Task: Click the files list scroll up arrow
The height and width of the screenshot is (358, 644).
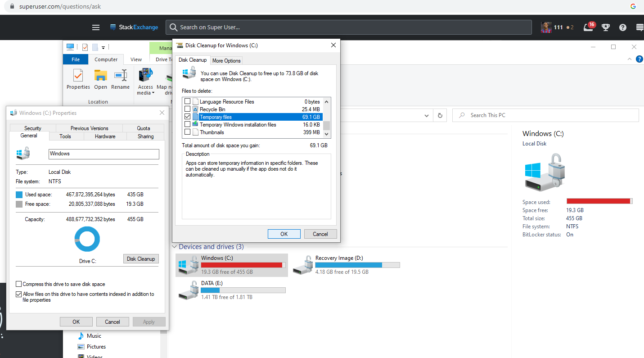Action: click(x=327, y=101)
